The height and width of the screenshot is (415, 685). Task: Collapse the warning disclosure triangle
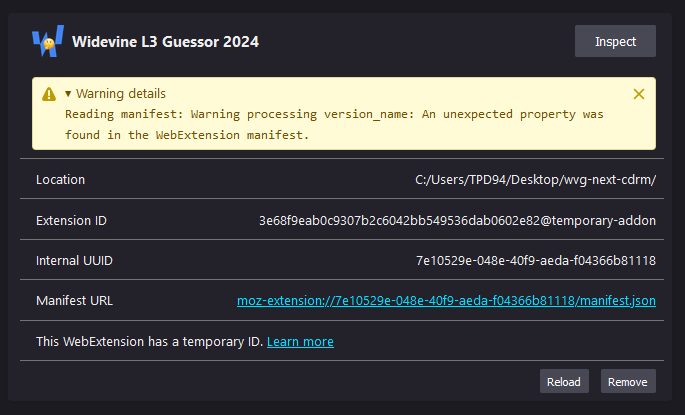coord(68,94)
